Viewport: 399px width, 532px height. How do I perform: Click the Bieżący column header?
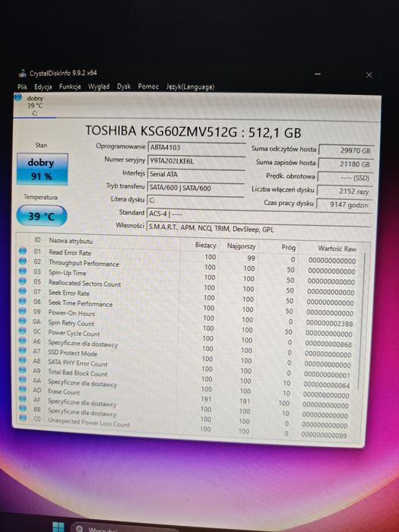[206, 245]
